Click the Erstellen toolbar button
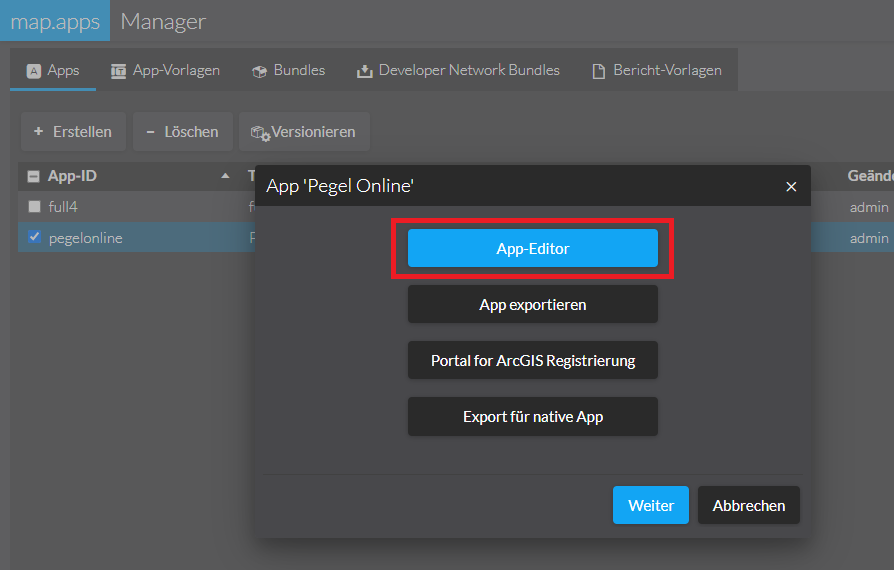894x570 pixels. point(73,132)
